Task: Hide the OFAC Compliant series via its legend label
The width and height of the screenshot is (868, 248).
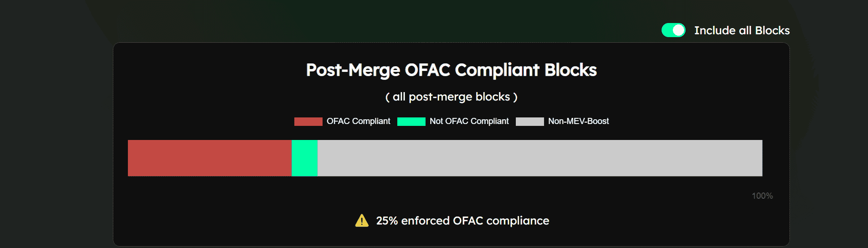Action: [358, 121]
